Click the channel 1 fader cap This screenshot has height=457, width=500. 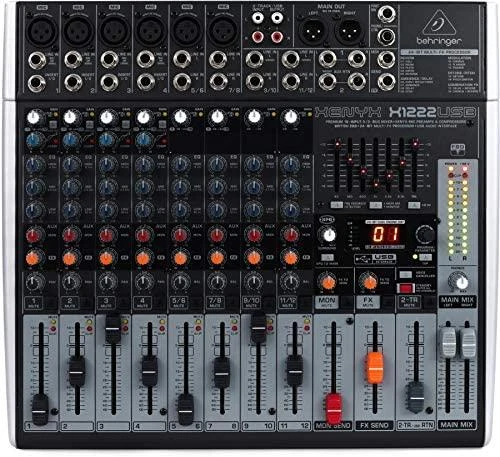(40, 410)
